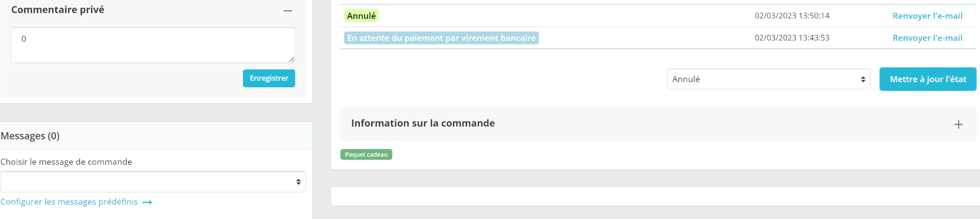Collapse the Commentaire privé section with minus icon
This screenshot has width=980, height=219.
click(x=288, y=10)
